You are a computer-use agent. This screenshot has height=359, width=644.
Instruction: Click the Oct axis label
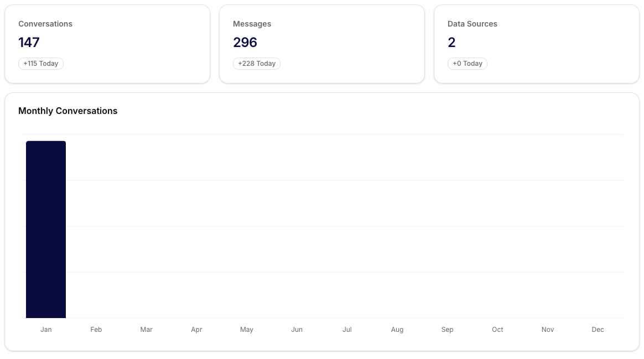497,330
